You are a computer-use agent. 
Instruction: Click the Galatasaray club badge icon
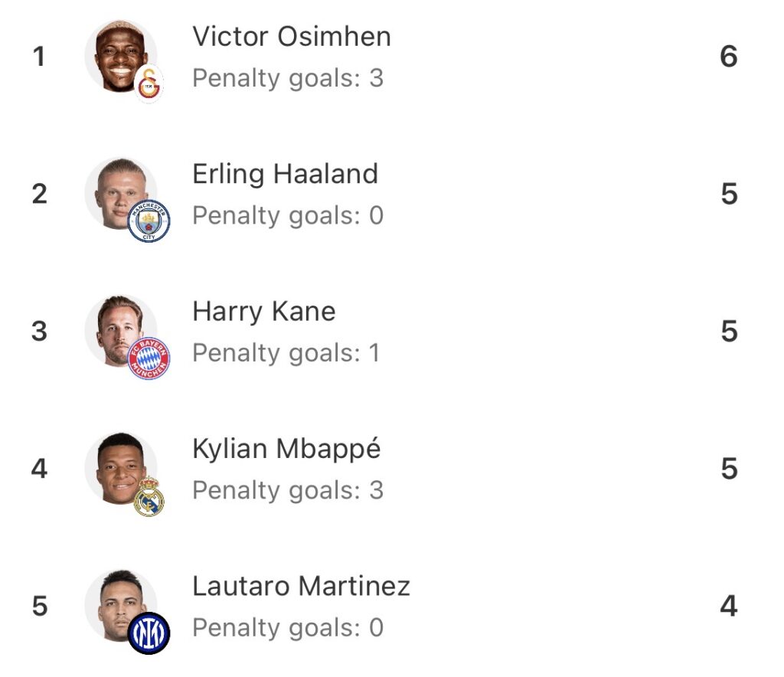[x=149, y=83]
